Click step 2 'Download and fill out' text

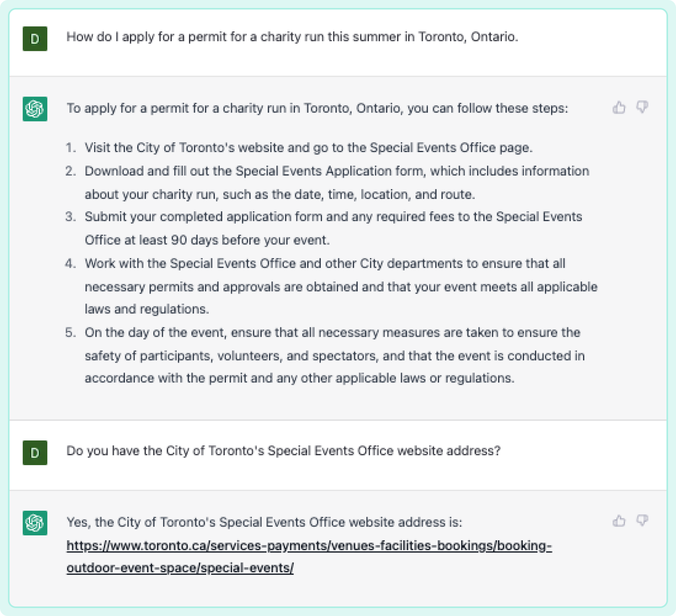tap(337, 171)
